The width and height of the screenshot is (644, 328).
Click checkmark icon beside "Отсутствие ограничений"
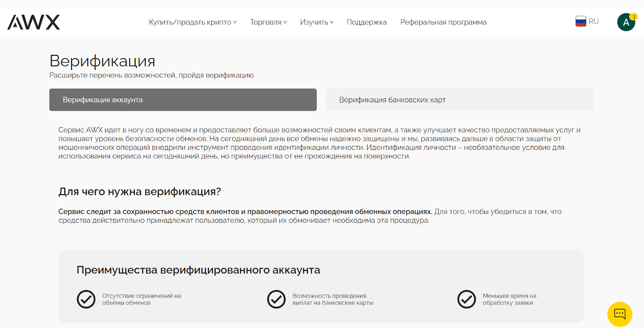point(86,299)
